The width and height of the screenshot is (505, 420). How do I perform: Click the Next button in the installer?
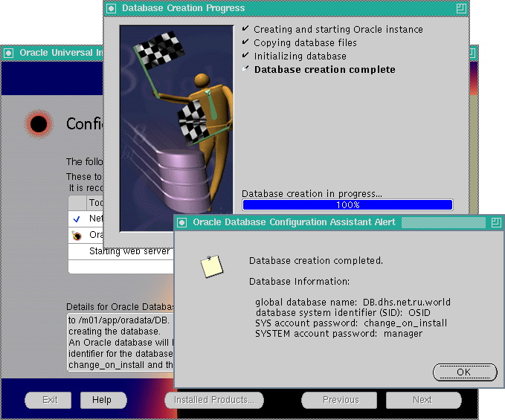click(422, 400)
